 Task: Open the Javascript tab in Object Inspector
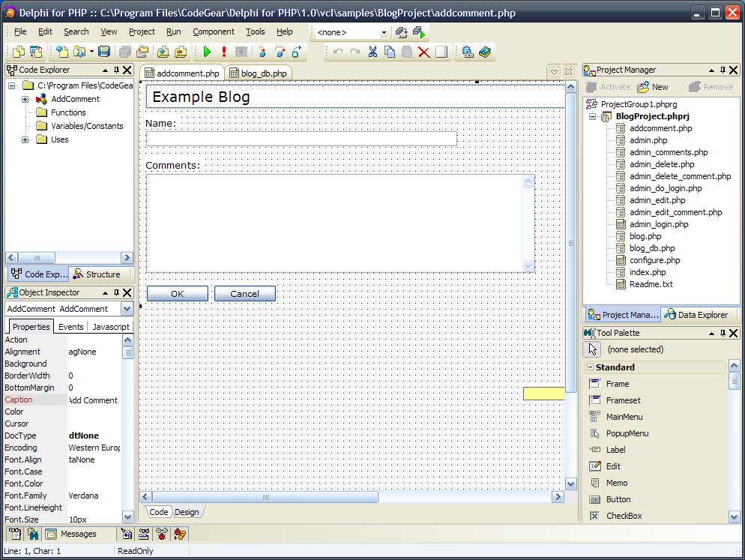pyautogui.click(x=111, y=327)
